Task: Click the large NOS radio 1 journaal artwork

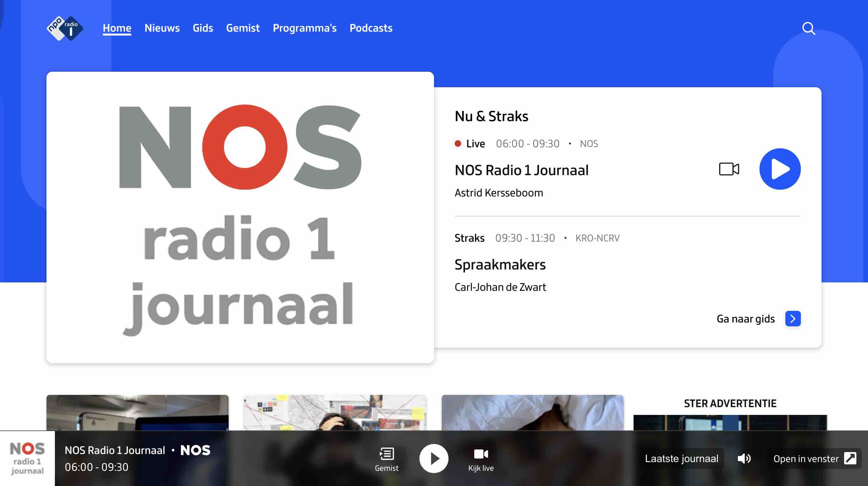Action: pos(240,217)
